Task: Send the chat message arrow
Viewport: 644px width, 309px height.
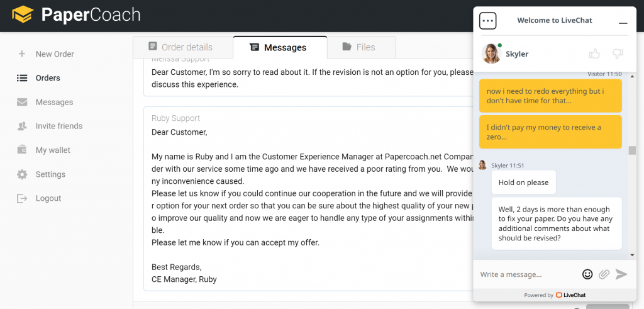Action: tap(621, 274)
